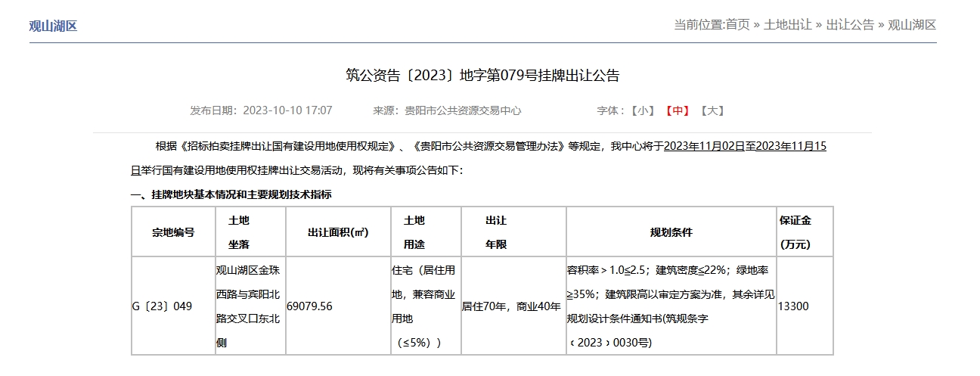Select 观山湖区 at the end of breadcrumb
This screenshot has height=376, width=980.
(911, 25)
